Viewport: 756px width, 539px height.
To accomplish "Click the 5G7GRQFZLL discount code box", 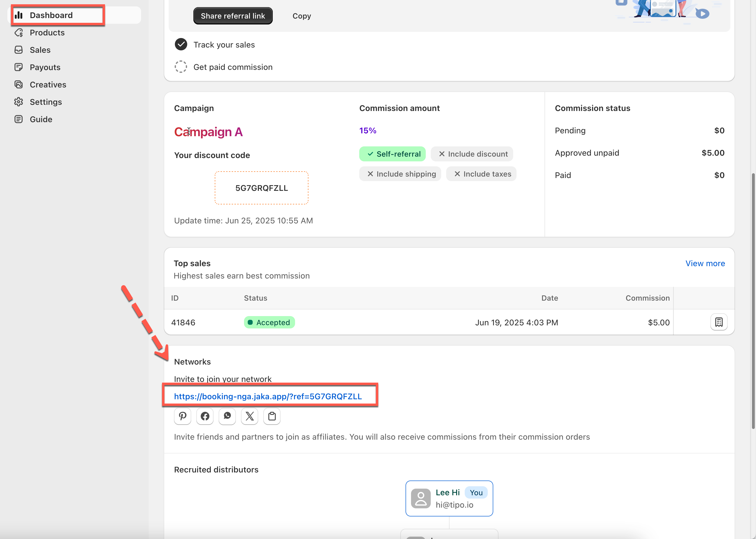I will pos(261,188).
